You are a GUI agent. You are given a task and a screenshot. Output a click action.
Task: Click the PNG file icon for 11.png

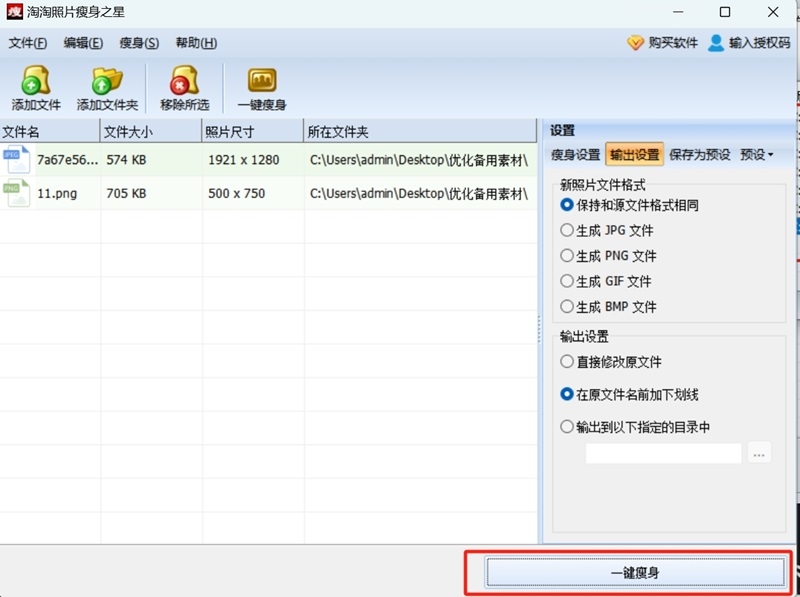pyautogui.click(x=16, y=193)
